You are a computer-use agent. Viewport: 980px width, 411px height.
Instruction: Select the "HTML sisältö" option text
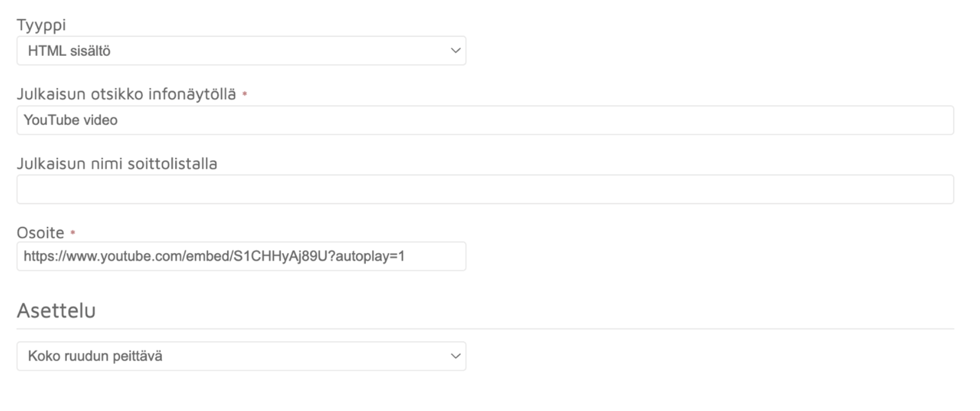click(x=70, y=51)
